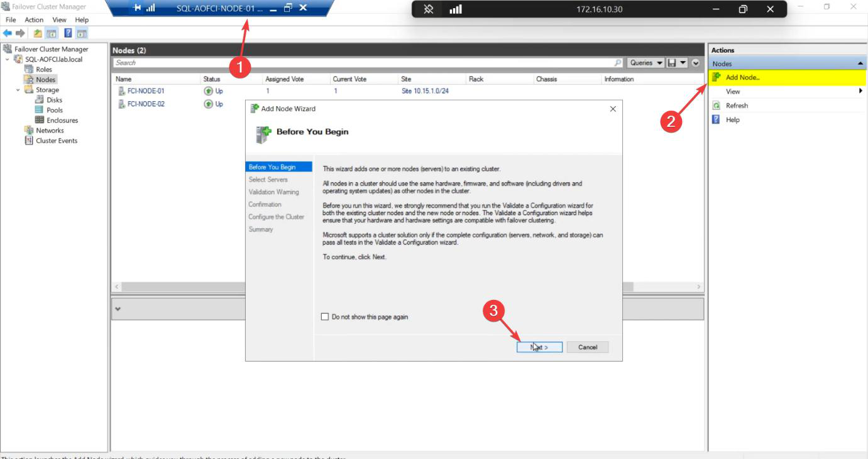Click signal strength icon in SQL-AOFCI-NODE-01 bar
Screen dimensions: 868x459
[x=151, y=8]
